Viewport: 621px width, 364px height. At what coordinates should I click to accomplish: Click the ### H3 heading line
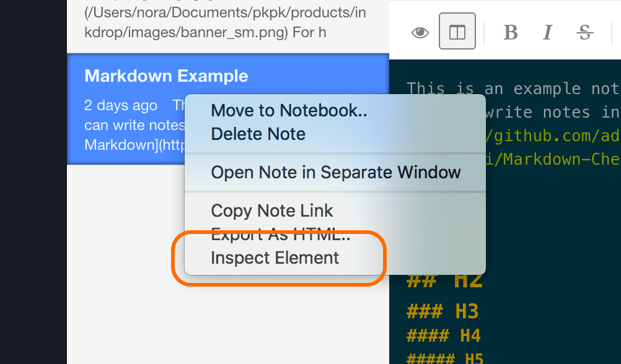pos(443,311)
